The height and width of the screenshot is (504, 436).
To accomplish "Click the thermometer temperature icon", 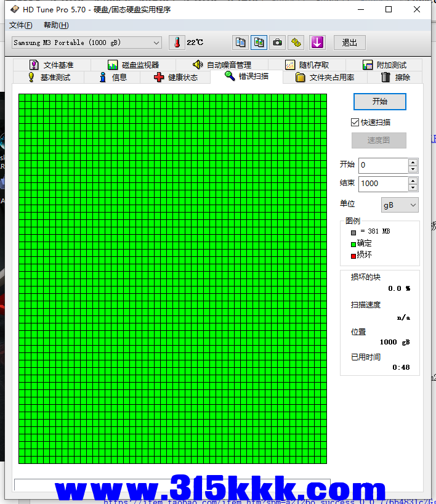I will click(x=177, y=43).
